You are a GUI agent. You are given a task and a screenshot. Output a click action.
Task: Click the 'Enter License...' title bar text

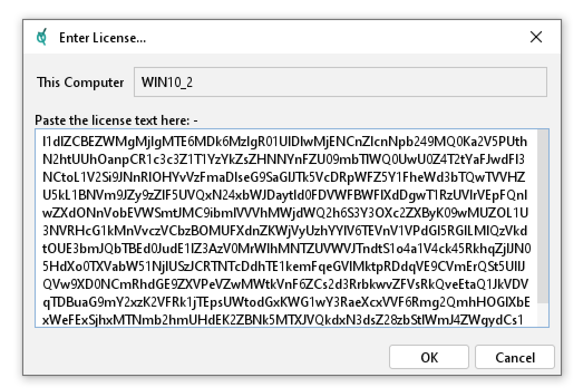103,38
